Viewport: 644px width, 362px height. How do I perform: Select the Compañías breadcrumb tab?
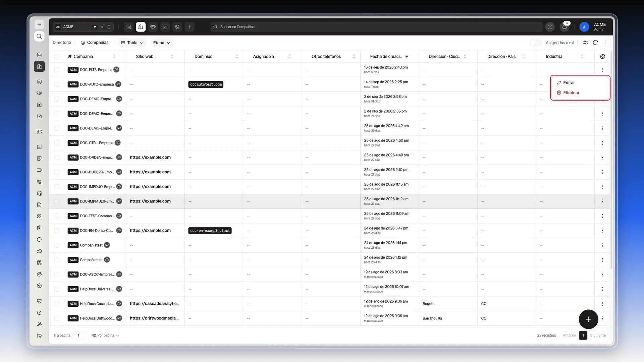[x=95, y=43]
